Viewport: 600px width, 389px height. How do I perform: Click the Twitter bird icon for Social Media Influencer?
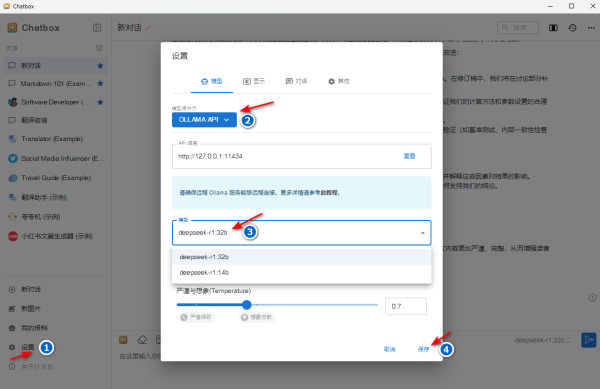[x=13, y=158]
